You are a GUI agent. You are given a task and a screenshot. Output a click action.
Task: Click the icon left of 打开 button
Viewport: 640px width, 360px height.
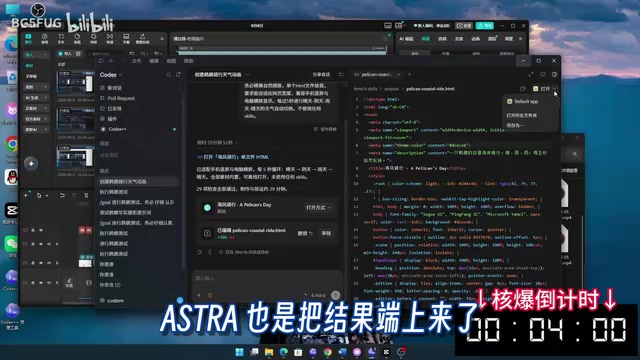pos(523,89)
